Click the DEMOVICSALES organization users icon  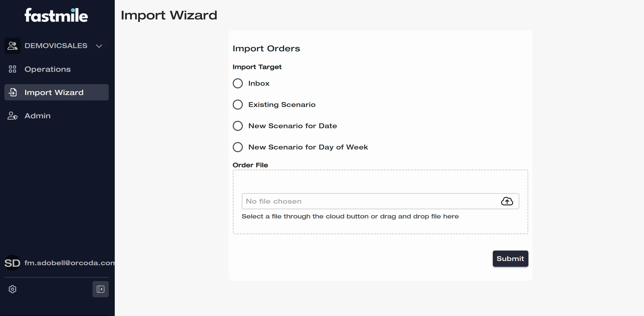point(12,46)
